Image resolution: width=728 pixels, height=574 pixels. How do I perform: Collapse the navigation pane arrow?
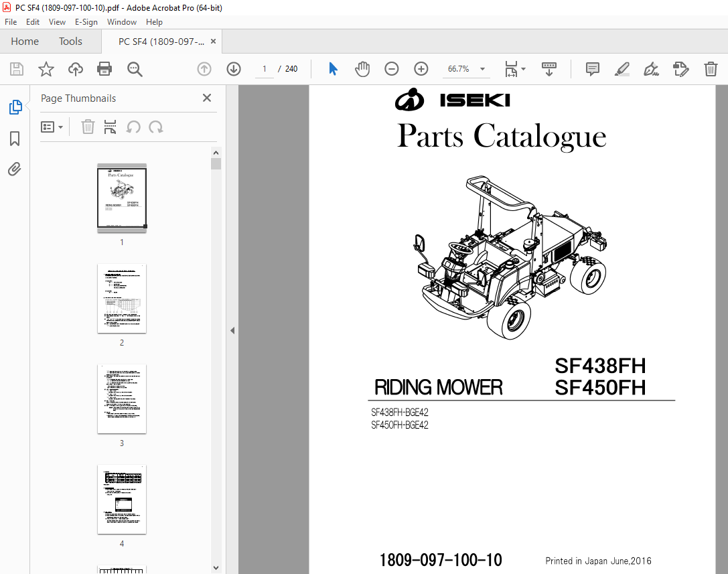232,331
